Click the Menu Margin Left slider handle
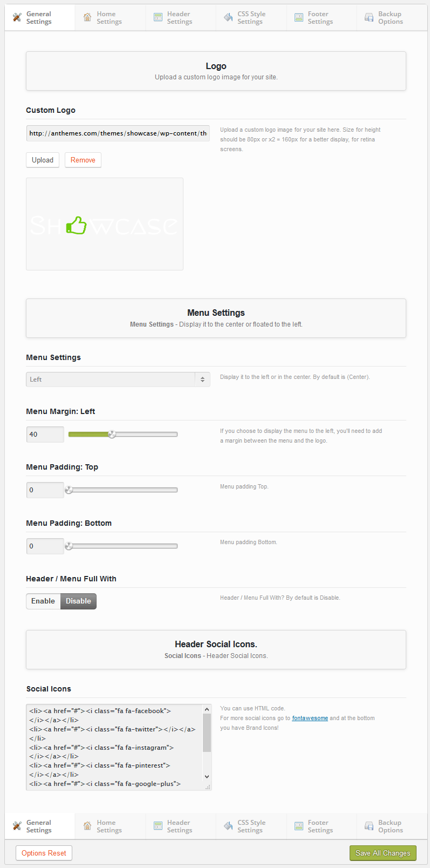 (x=112, y=434)
